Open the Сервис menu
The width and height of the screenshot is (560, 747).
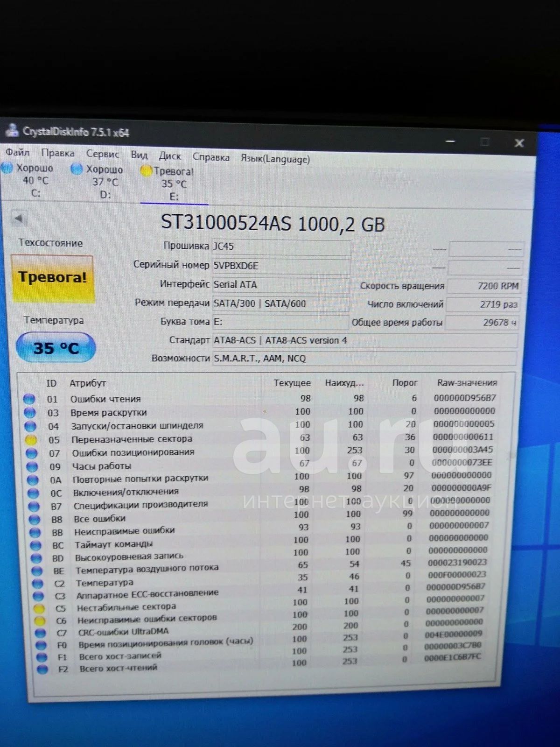(x=102, y=154)
